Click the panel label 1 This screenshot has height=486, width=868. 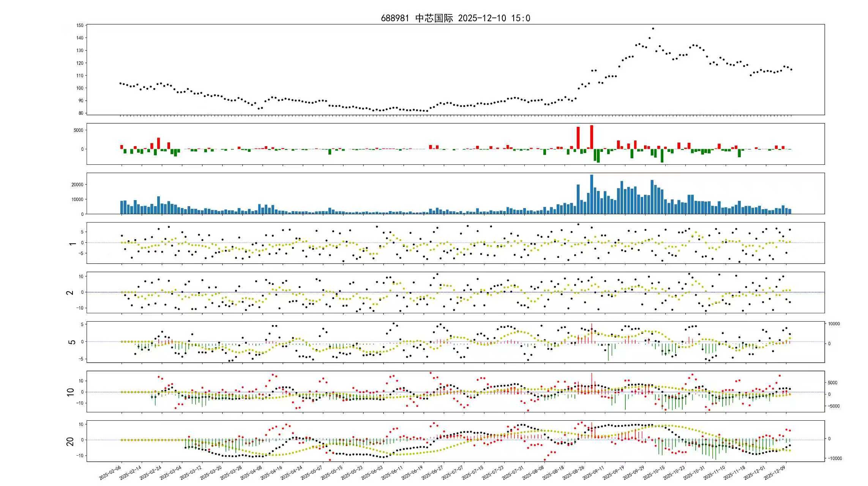(72, 243)
